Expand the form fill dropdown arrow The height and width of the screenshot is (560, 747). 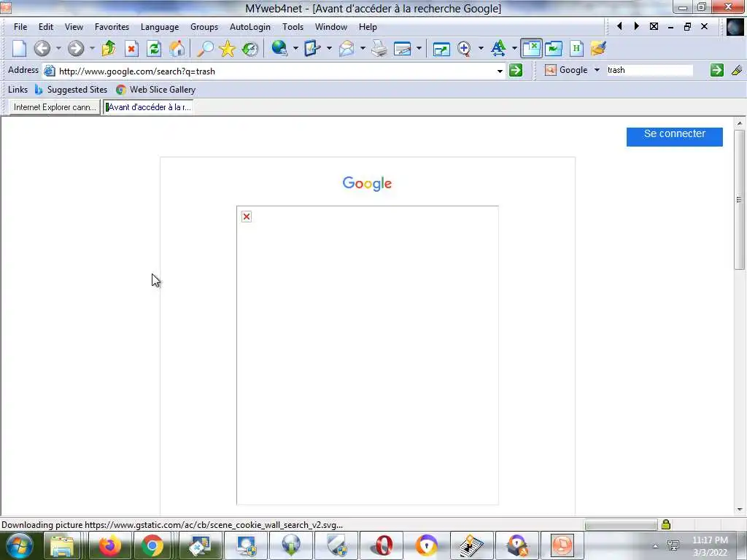(x=419, y=49)
